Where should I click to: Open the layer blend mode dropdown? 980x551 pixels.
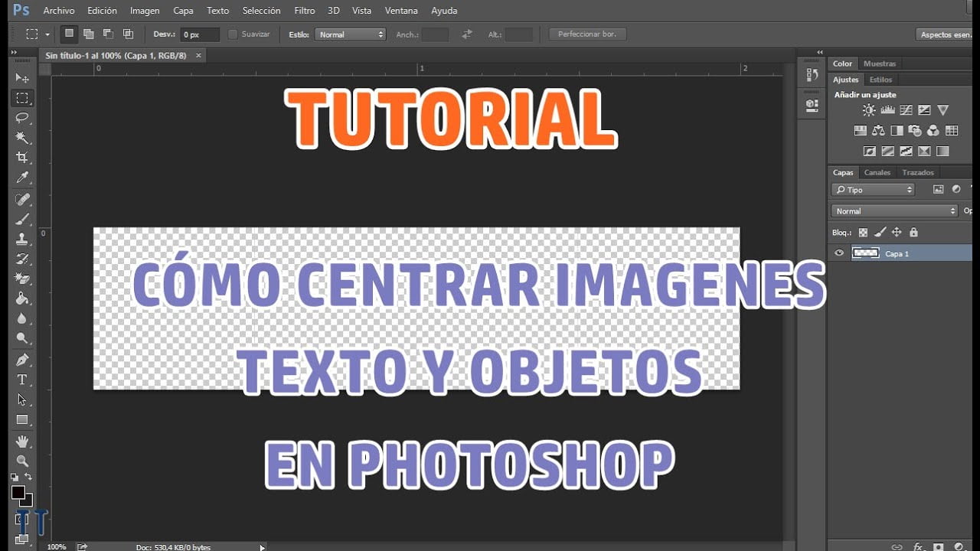(x=894, y=210)
